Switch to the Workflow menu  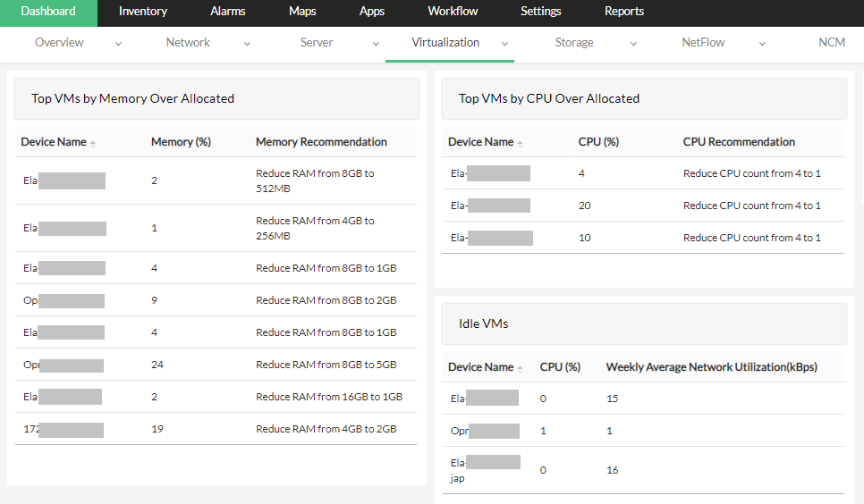point(453,12)
